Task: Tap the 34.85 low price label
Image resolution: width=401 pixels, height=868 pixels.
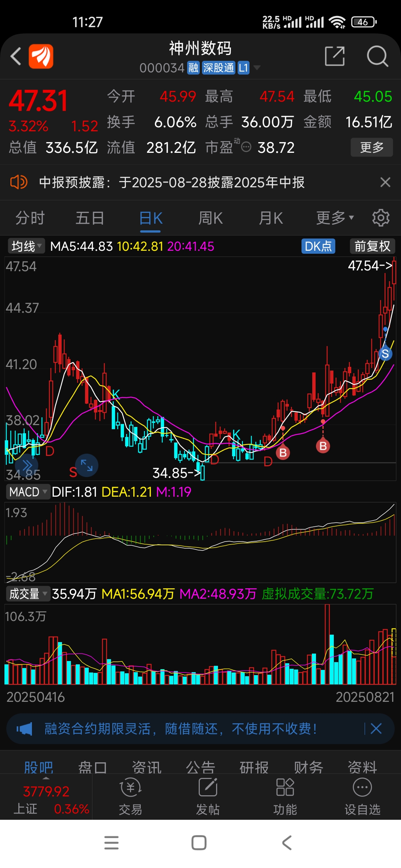Action: pos(177,473)
